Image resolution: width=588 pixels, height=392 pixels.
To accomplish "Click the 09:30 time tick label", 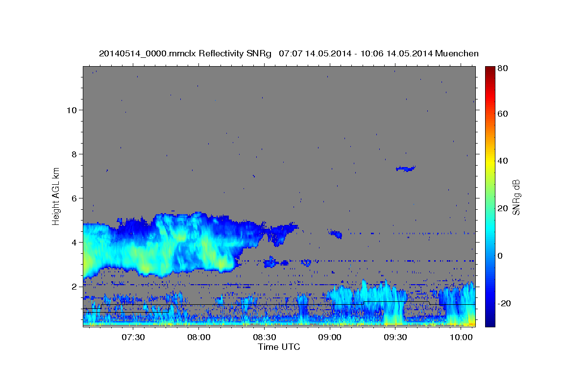I will click(395, 337).
